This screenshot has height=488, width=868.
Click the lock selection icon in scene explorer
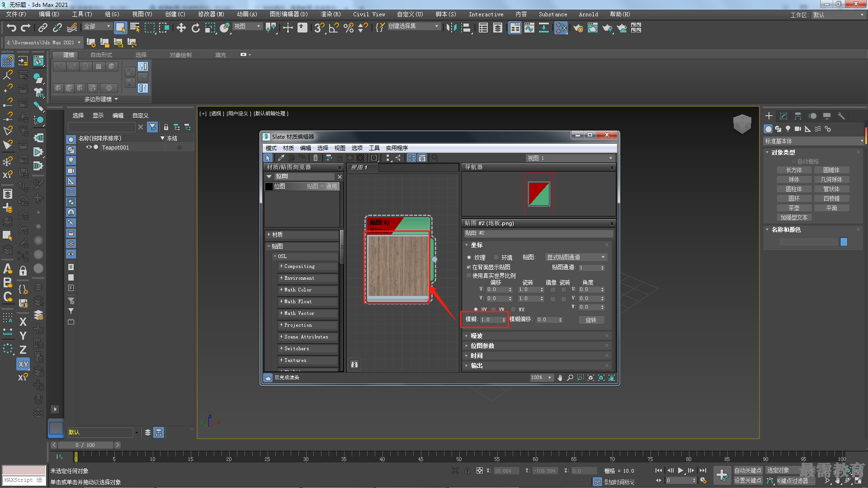click(166, 127)
